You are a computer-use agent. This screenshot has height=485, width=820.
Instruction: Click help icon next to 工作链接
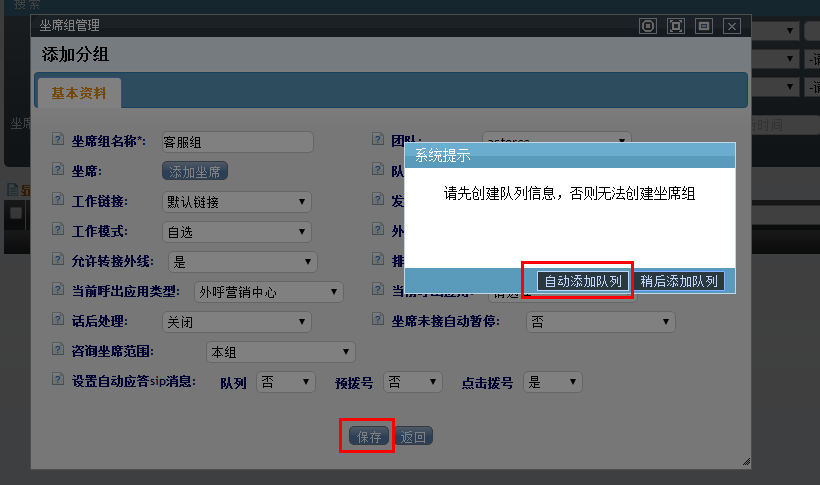point(59,202)
